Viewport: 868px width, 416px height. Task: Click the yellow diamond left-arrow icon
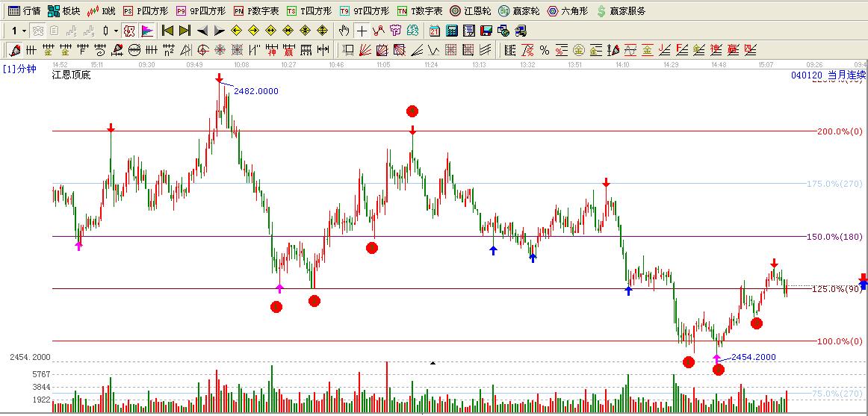pos(236,31)
